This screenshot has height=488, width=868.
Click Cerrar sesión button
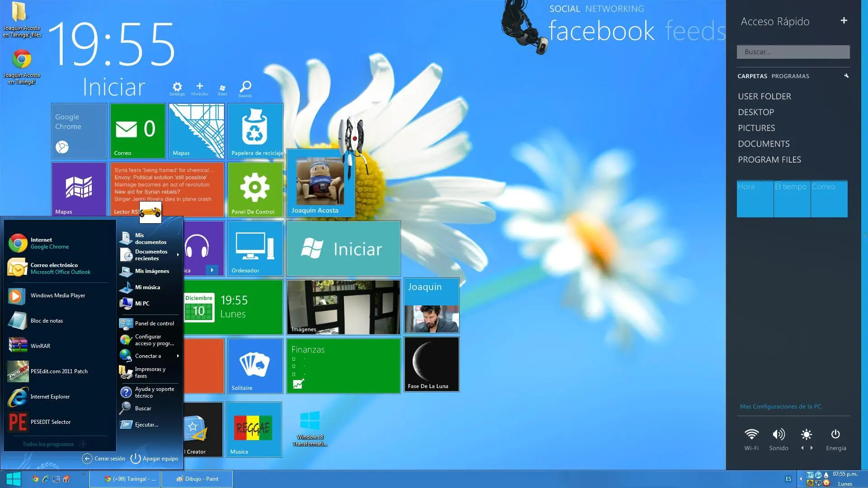[104, 459]
